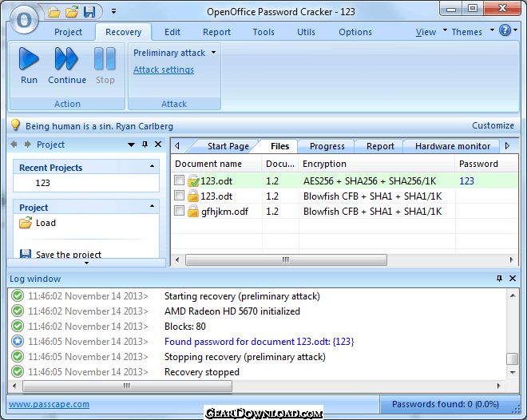
Task: Click the forward arrow in Project panel
Action: [x=28, y=145]
